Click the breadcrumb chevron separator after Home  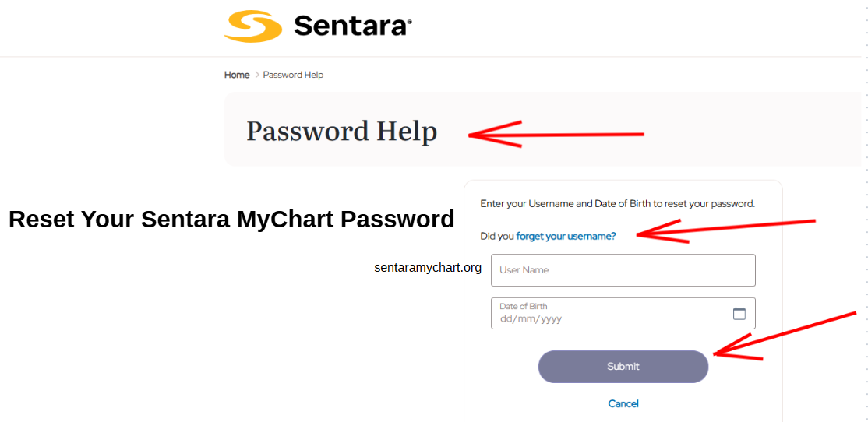click(x=256, y=75)
